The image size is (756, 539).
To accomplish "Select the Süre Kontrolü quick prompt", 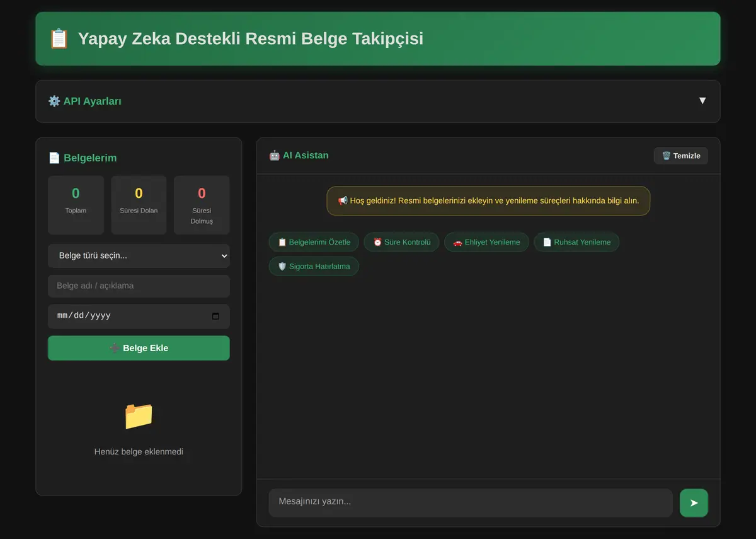I will pyautogui.click(x=401, y=242).
